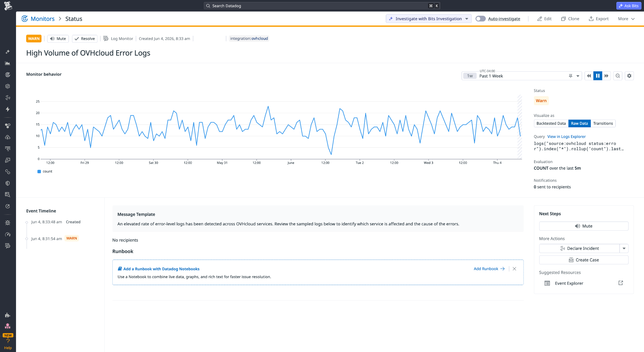The width and height of the screenshot is (644, 352).
Task: Toggle the Auto-investigate switch
Action: (480, 19)
